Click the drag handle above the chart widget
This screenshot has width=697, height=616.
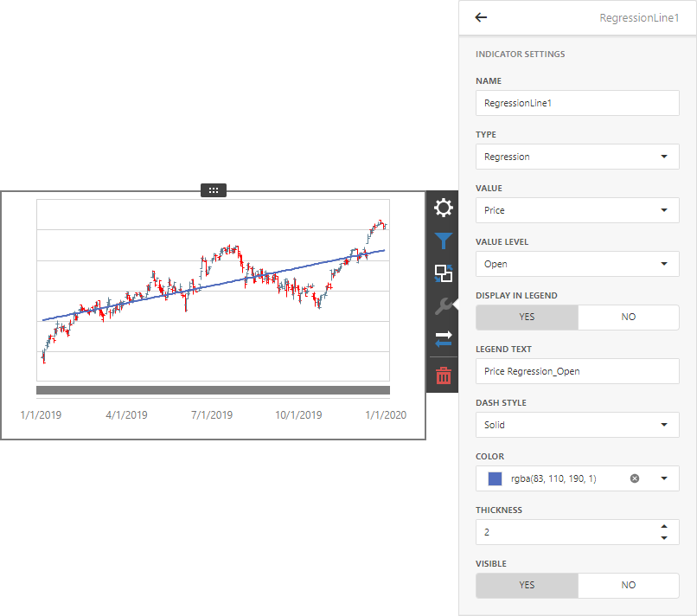213,189
